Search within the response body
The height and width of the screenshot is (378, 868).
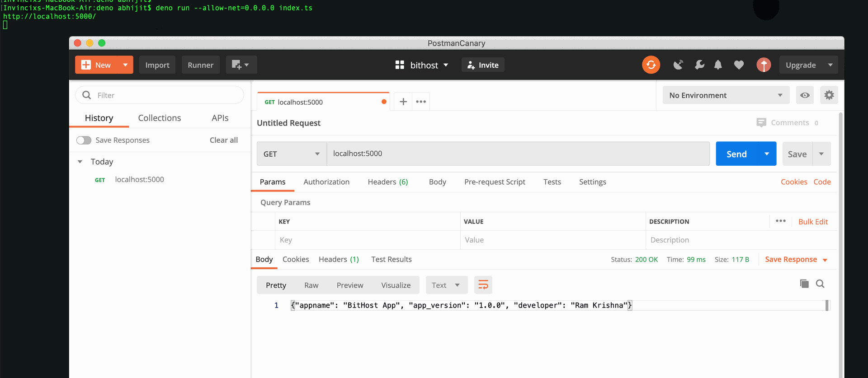[x=820, y=284]
